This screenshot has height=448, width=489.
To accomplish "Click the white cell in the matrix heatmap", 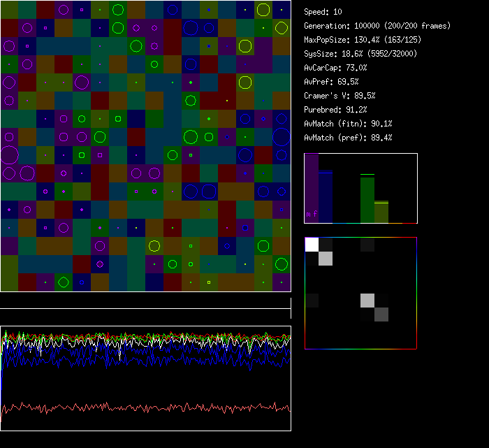I will 312,244.
